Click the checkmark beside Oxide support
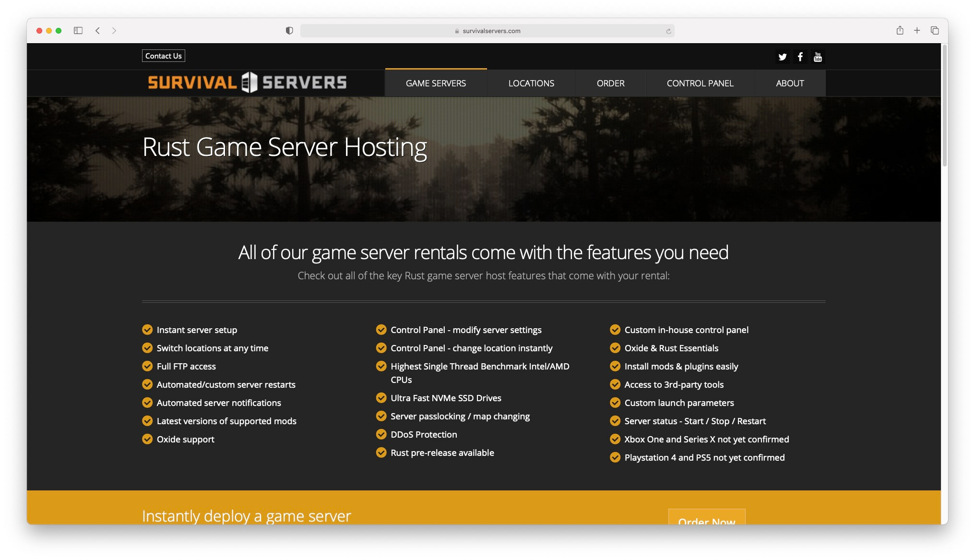This screenshot has width=975, height=560. point(147,439)
